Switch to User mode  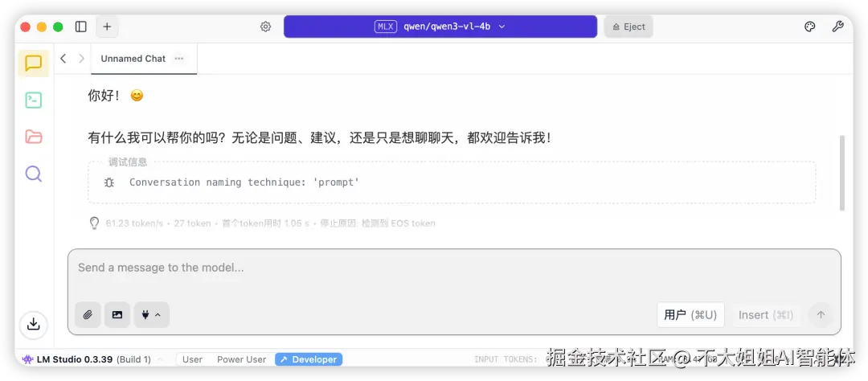(192, 359)
